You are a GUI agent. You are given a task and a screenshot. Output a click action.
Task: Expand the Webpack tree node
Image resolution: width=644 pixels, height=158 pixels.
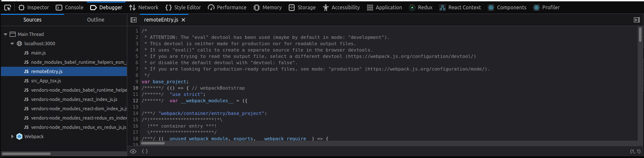tap(12, 136)
